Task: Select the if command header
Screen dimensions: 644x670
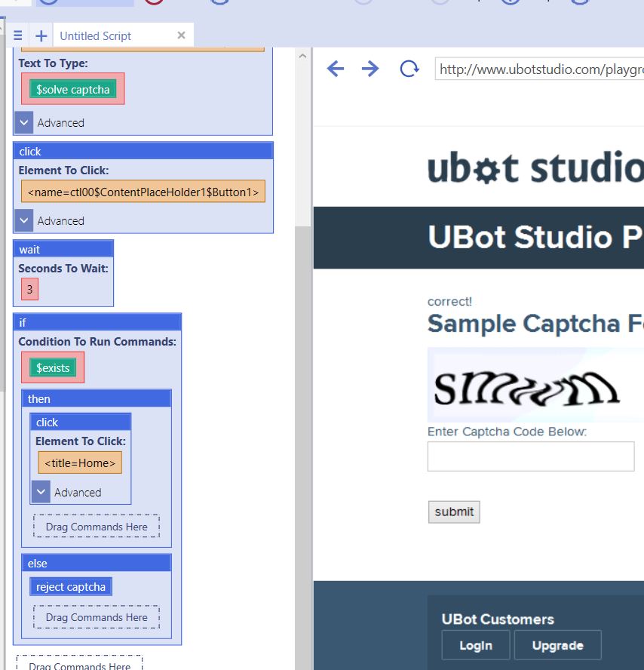Action: 97,322
